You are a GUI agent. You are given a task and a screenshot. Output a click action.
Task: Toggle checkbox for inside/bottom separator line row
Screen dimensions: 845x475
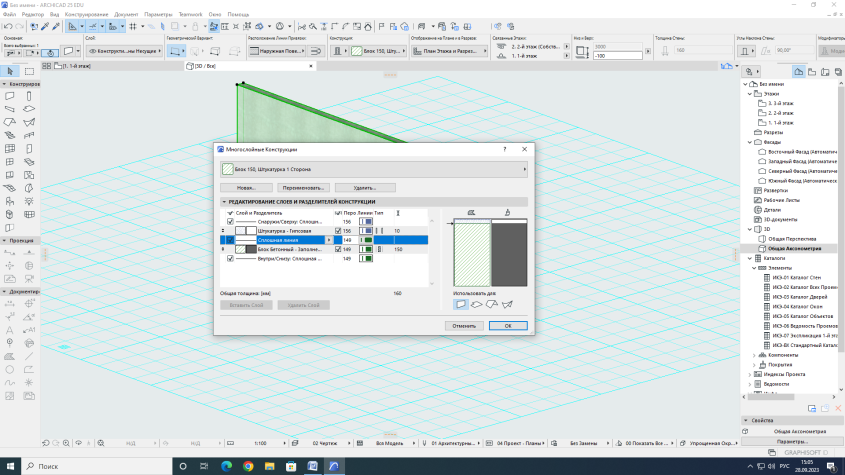[x=231, y=258]
